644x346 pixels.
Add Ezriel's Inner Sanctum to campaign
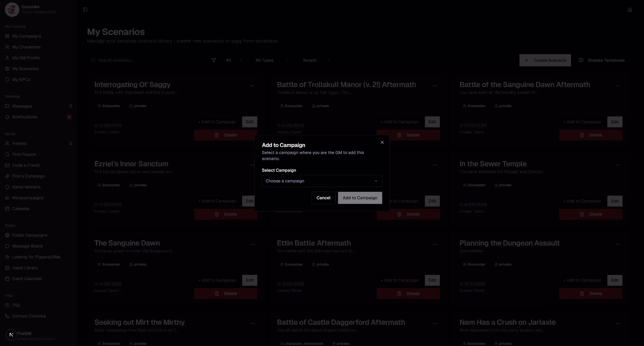pyautogui.click(x=217, y=201)
